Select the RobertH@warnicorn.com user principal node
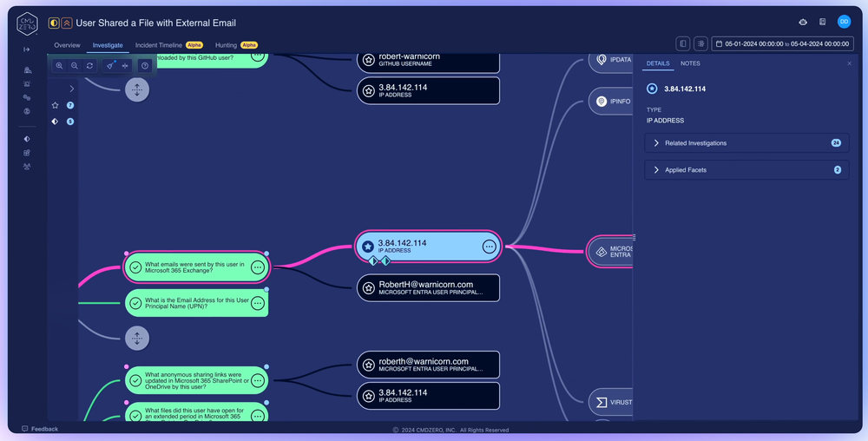Screen dimensions: 868x441 (x=428, y=287)
